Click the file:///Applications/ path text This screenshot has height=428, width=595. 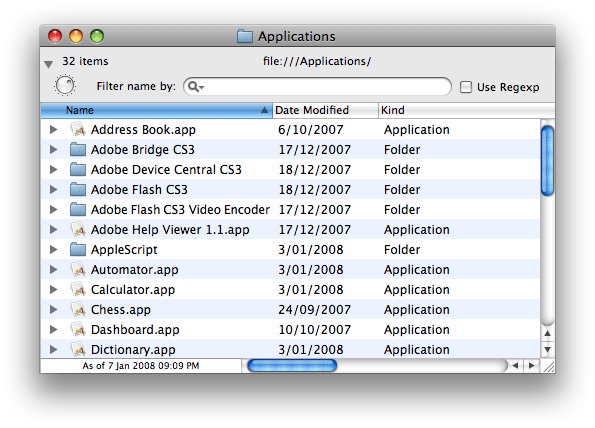tap(317, 61)
